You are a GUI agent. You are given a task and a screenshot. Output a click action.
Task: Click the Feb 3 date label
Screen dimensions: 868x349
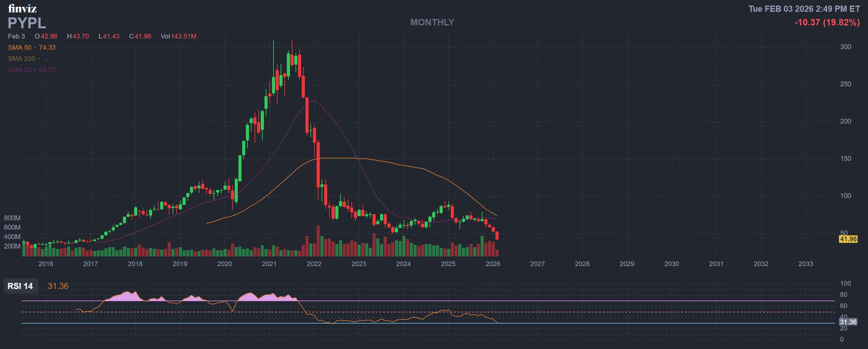(x=17, y=36)
